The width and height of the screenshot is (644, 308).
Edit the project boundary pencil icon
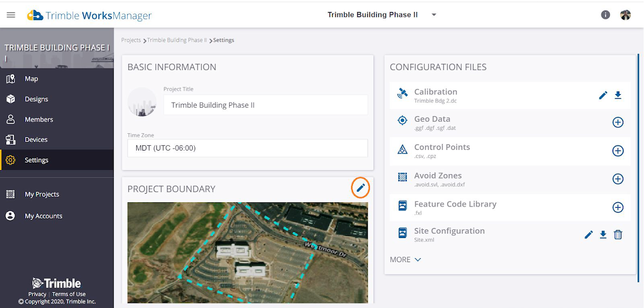(360, 188)
